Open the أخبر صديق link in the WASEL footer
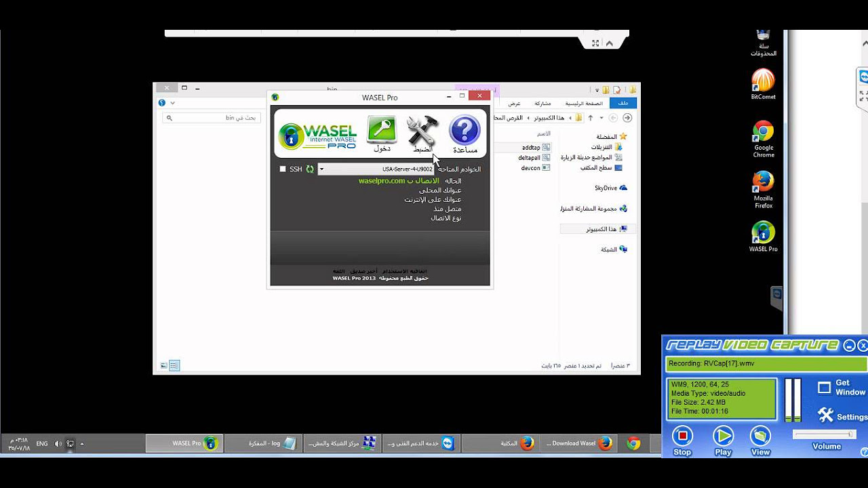The width and height of the screenshot is (868, 488). [x=363, y=271]
